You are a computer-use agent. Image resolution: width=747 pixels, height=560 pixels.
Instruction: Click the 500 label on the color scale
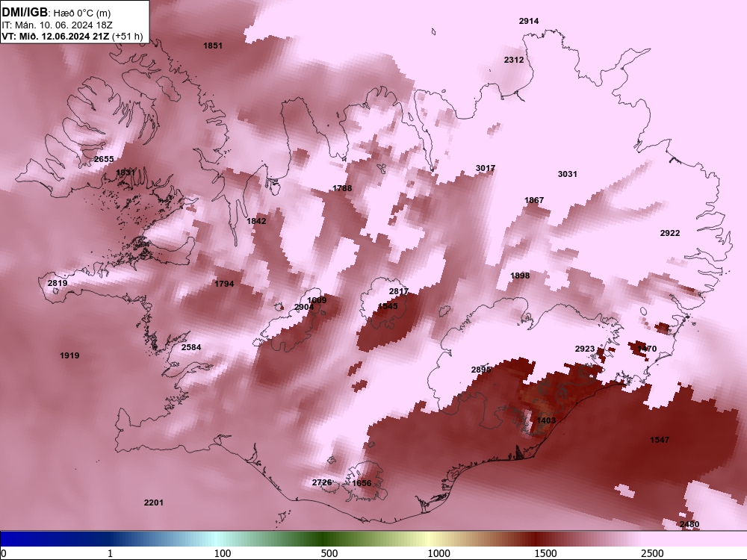tap(329, 553)
